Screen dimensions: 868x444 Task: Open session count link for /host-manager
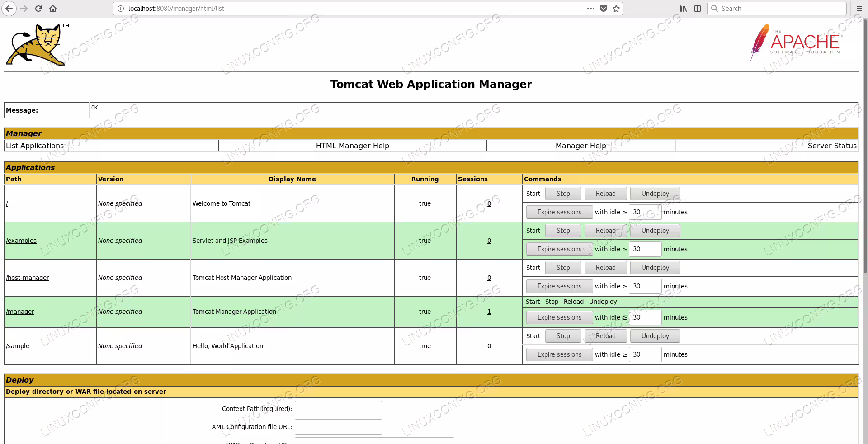(489, 278)
